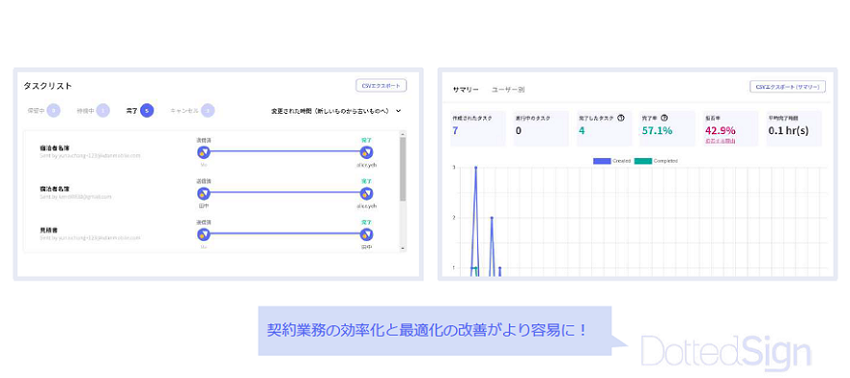
Task: Click sender avatar in the 見積書 task row
Action: pyautogui.click(x=203, y=234)
